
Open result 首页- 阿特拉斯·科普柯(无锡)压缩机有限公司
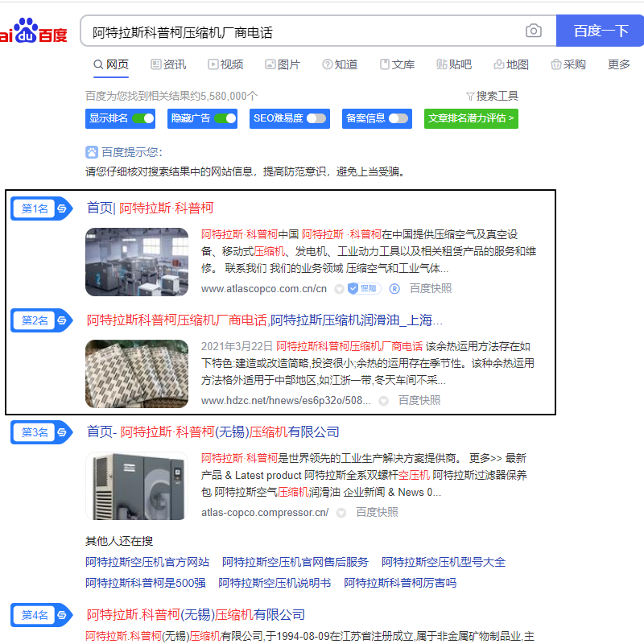(213, 431)
